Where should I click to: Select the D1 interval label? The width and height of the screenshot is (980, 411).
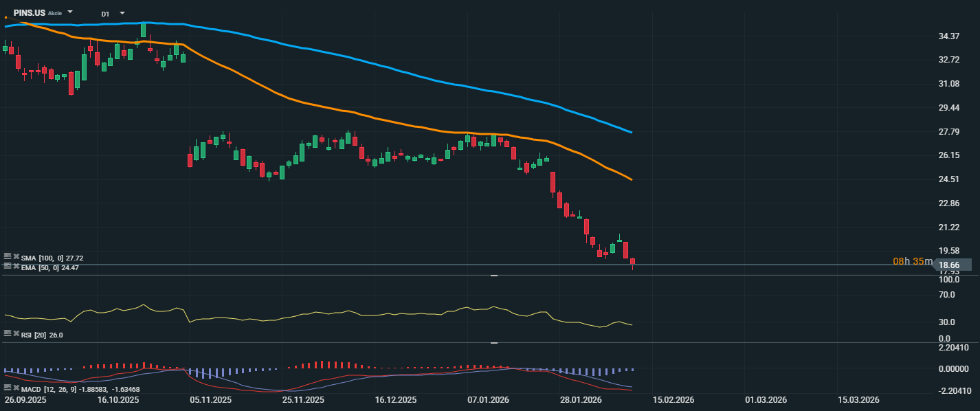[x=105, y=14]
